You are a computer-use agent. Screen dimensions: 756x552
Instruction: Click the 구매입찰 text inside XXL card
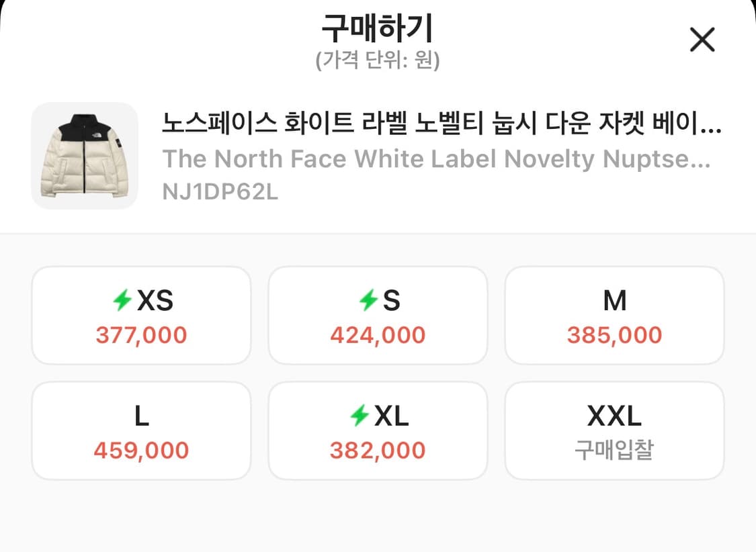pyautogui.click(x=614, y=449)
